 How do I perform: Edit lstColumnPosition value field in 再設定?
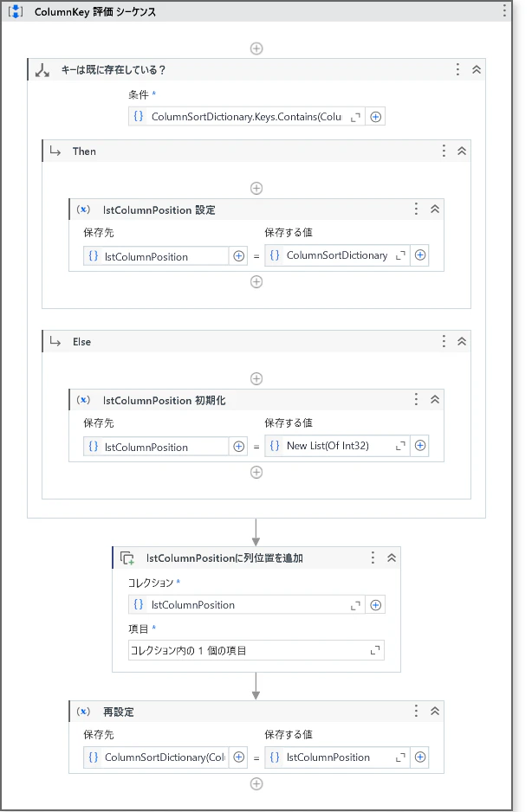coord(337,757)
